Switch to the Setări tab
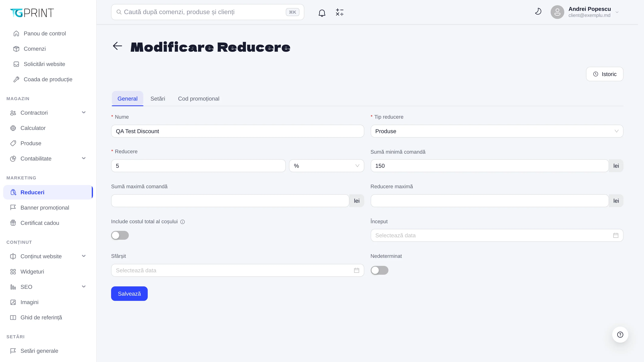This screenshot has width=644, height=362. coord(158,99)
